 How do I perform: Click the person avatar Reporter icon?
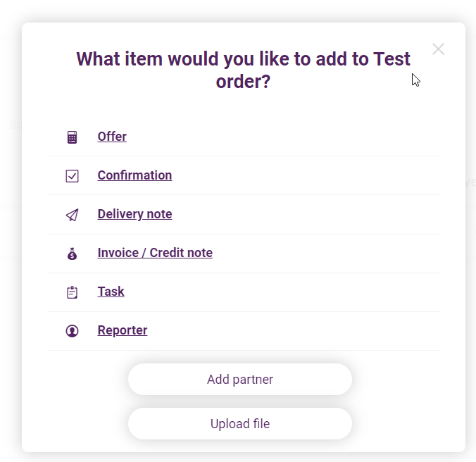click(x=72, y=331)
